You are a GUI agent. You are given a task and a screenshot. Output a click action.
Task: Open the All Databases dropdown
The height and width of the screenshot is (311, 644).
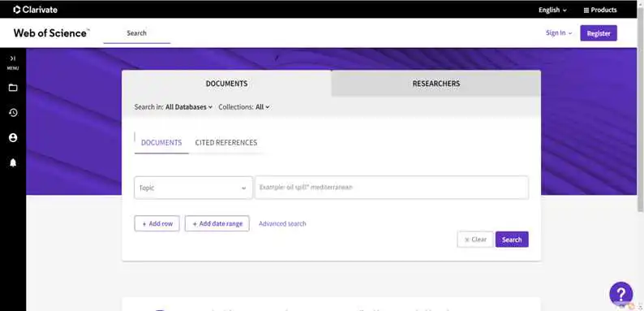coord(189,107)
